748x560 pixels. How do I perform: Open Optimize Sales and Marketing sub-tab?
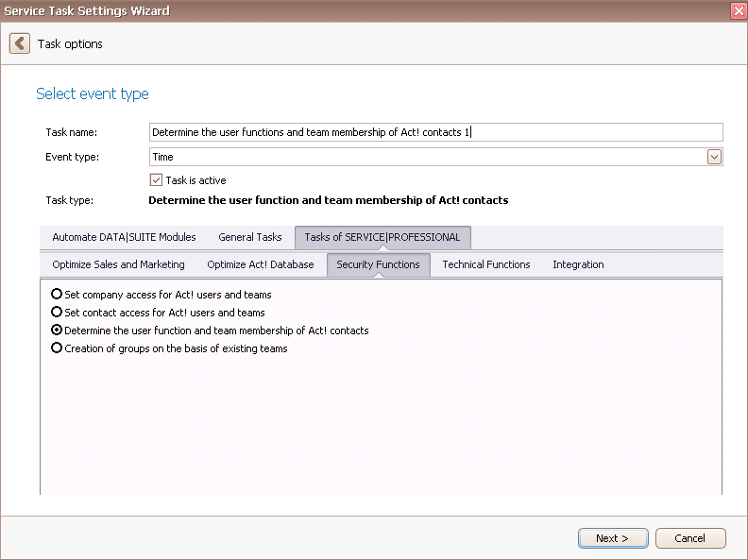tap(118, 264)
